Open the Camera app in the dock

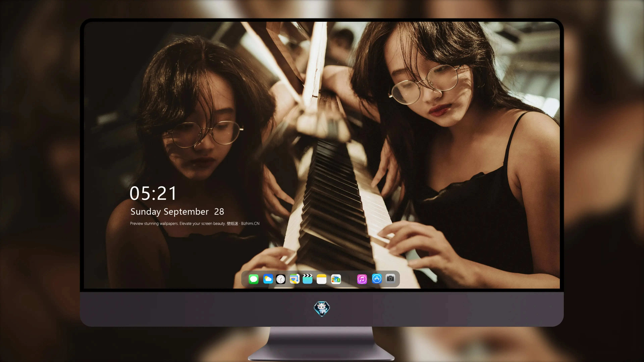pyautogui.click(x=390, y=279)
